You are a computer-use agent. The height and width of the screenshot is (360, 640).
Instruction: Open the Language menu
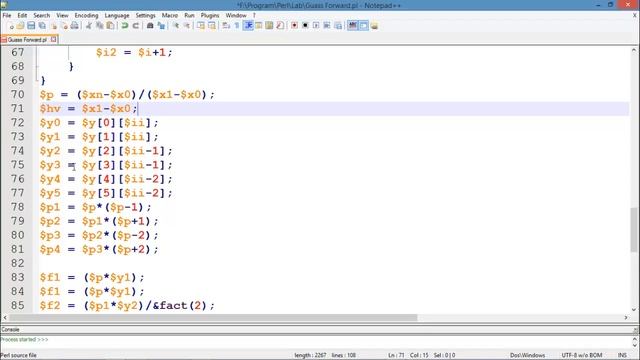(x=117, y=16)
